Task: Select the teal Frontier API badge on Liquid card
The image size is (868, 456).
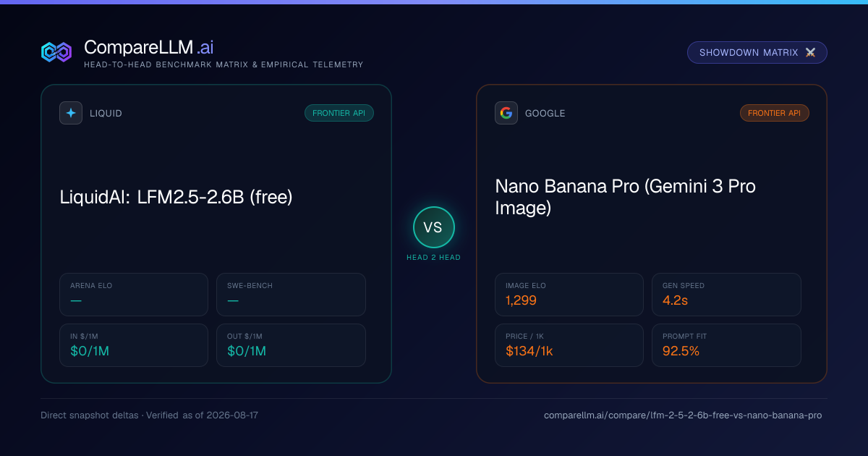Action: [339, 113]
